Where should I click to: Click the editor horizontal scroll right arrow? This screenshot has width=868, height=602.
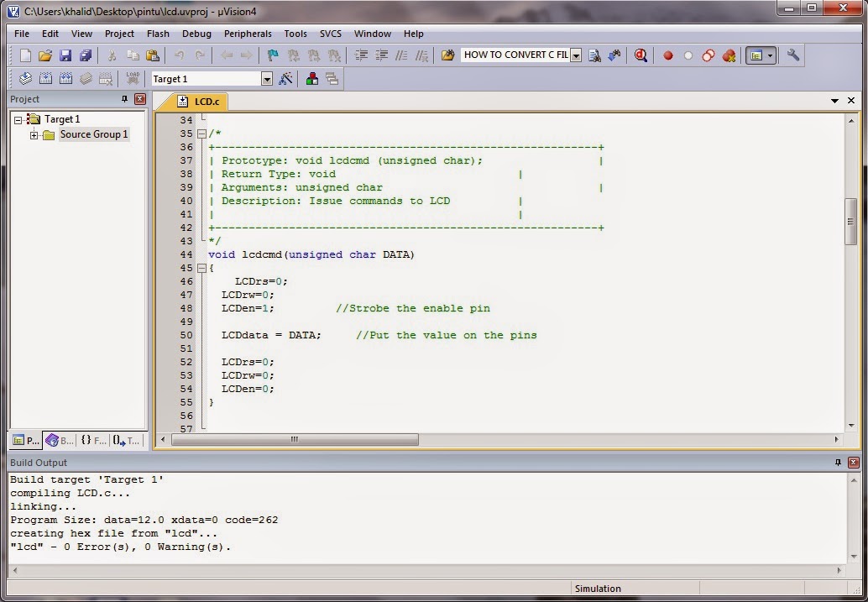point(836,440)
